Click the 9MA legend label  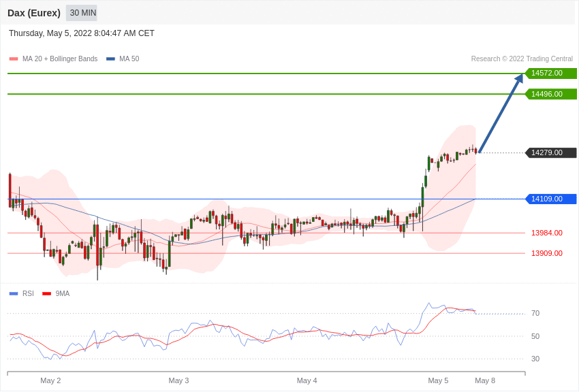pyautogui.click(x=63, y=293)
